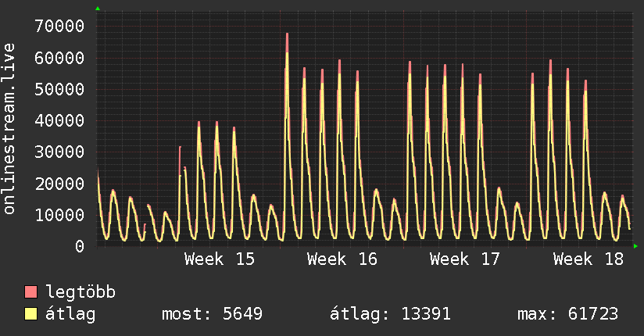Select the átlag legend label
This screenshot has height=336, width=644.
70,314
